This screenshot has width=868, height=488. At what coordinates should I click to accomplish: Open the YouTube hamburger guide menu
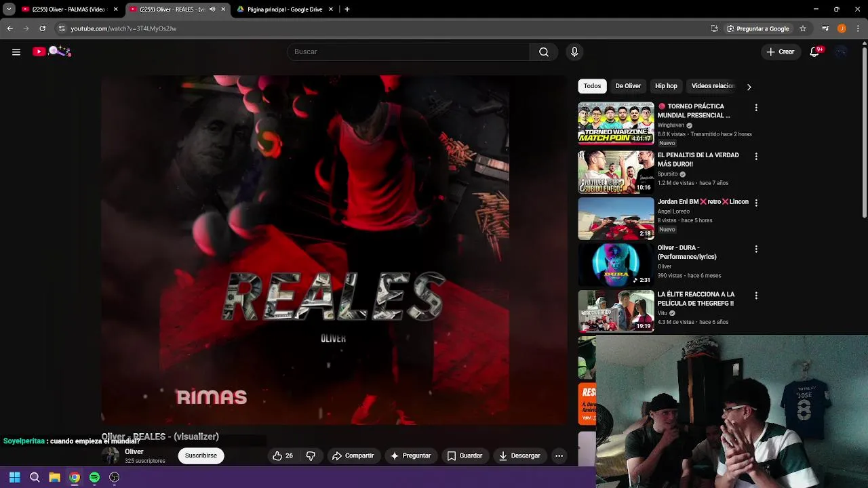coord(16,52)
